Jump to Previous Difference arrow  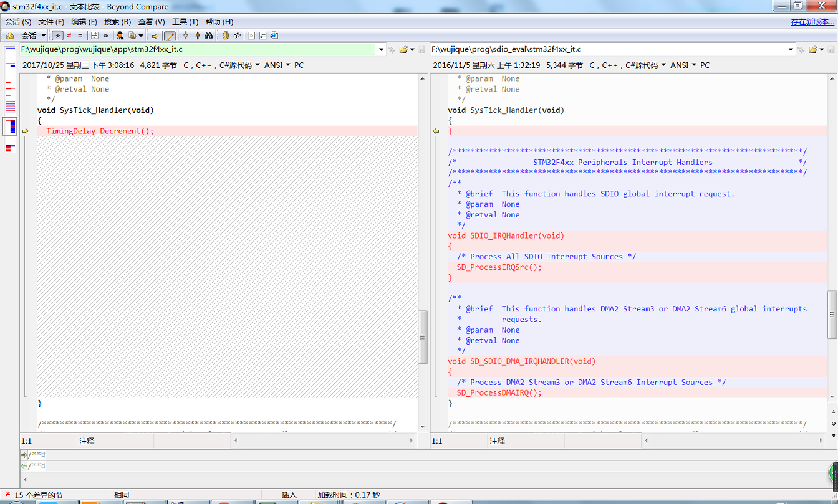pyautogui.click(x=198, y=36)
